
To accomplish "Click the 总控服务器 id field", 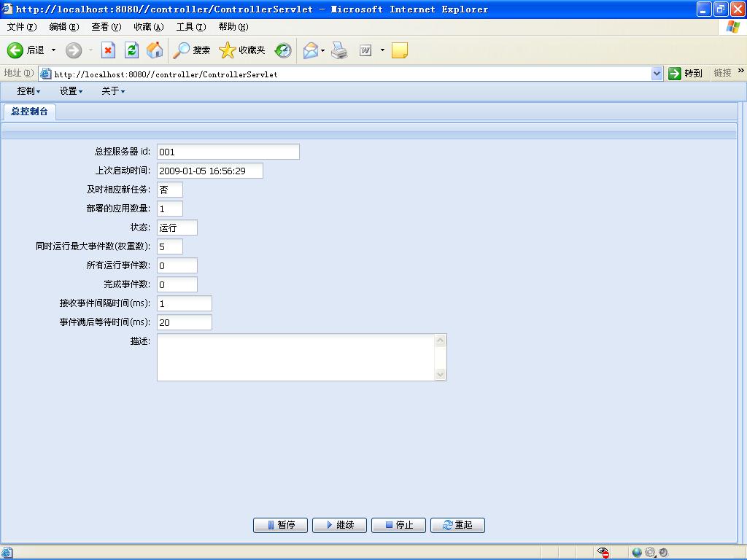I will click(x=228, y=152).
